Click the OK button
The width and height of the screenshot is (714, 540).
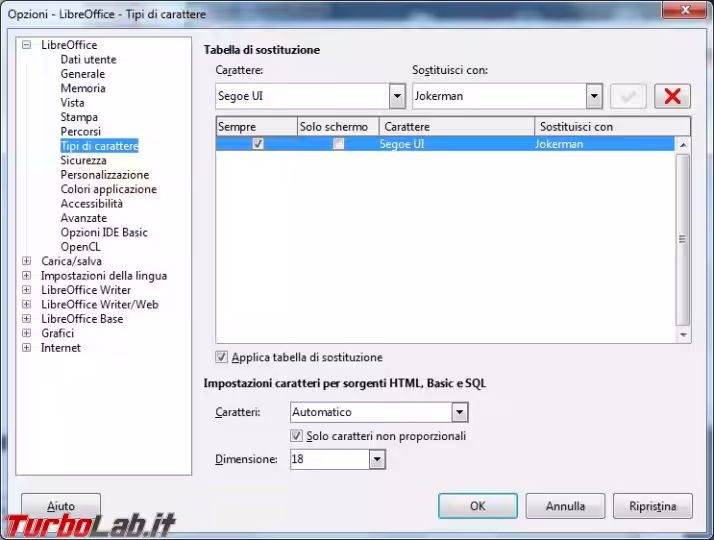[478, 506]
